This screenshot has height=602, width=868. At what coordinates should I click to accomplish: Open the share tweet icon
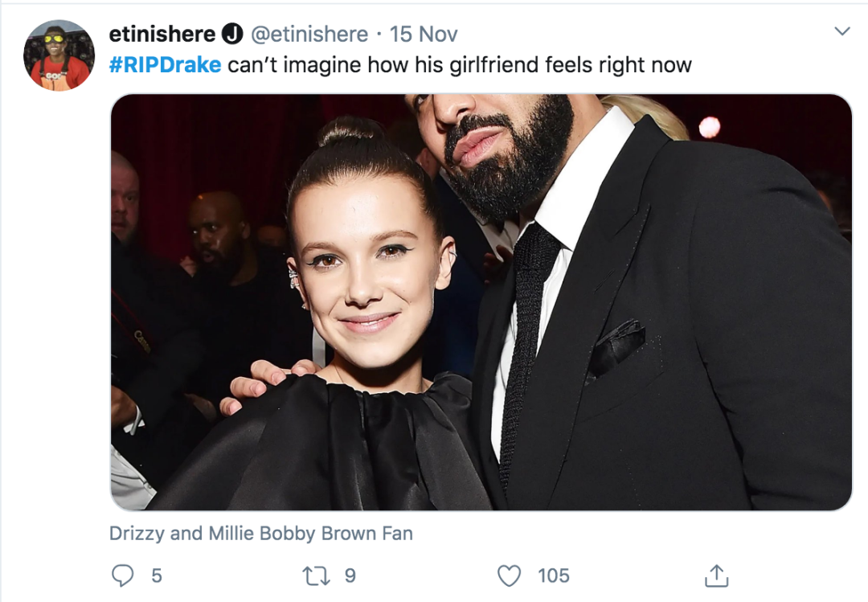coord(715,575)
